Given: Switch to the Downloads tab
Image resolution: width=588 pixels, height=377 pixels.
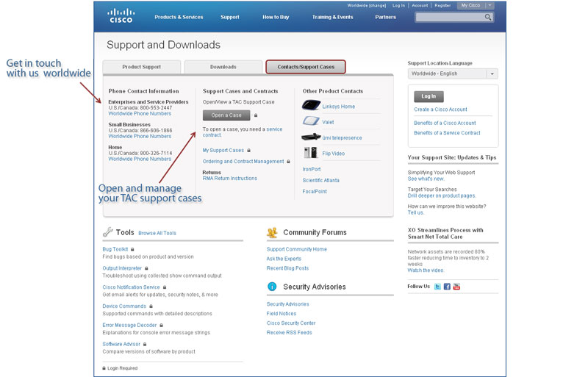Looking at the screenshot, I should pyautogui.click(x=223, y=67).
